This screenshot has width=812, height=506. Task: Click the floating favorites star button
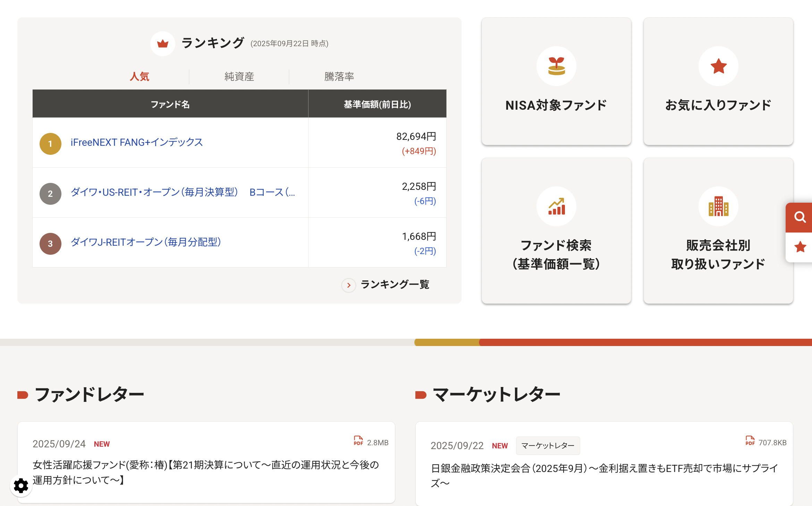pyautogui.click(x=800, y=247)
